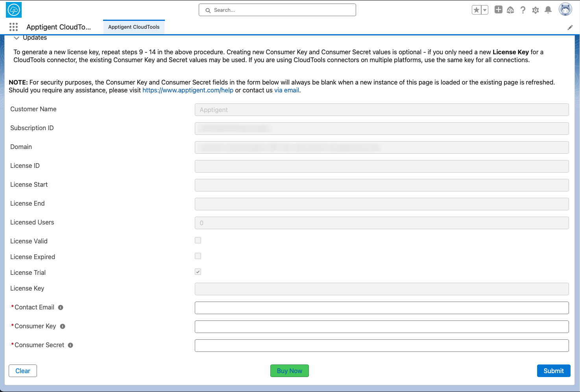Open the Setup gear menu
580x392 pixels.
coord(535,10)
